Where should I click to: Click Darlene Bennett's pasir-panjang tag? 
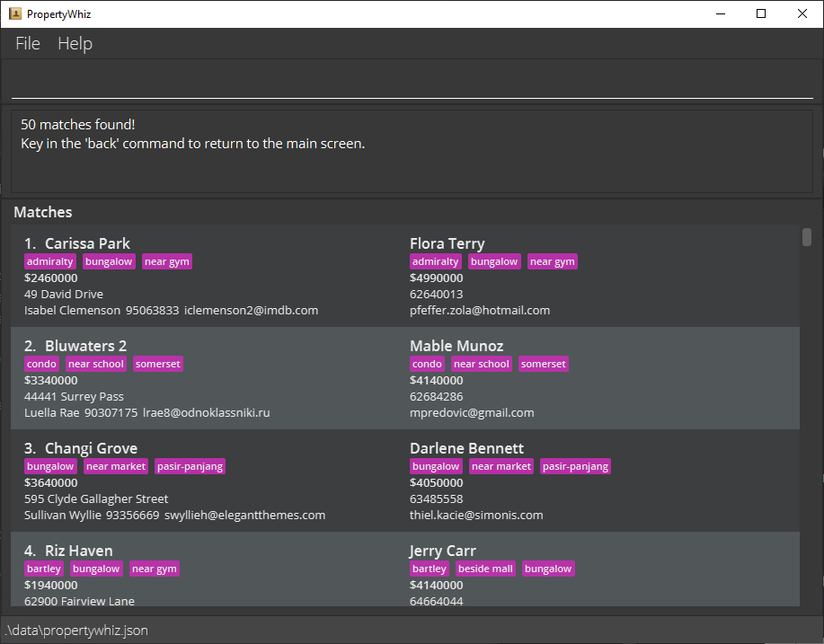575,466
